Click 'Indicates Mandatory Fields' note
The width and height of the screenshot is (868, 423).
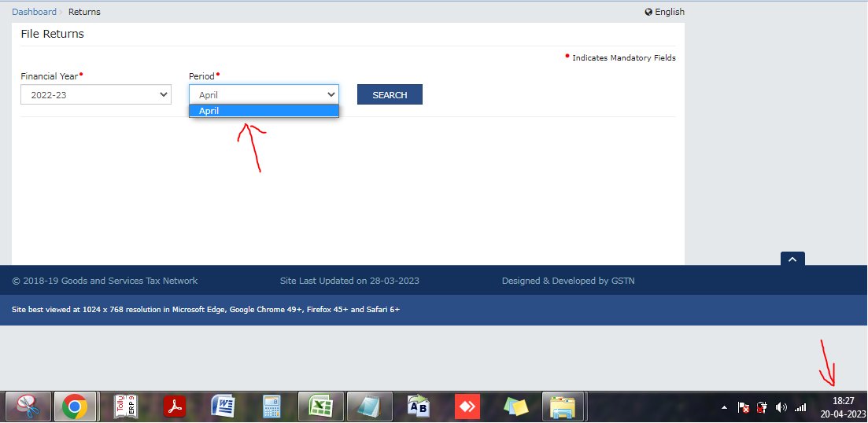point(624,57)
